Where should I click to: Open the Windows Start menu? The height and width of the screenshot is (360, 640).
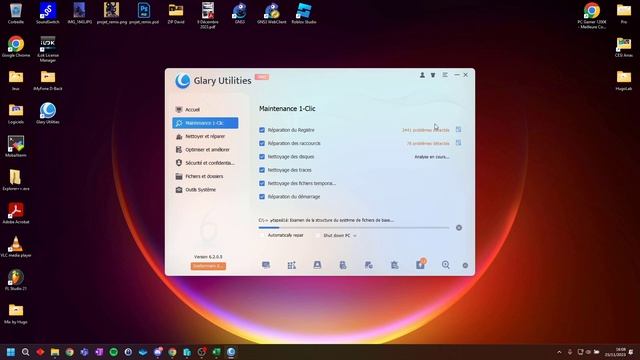11,352
